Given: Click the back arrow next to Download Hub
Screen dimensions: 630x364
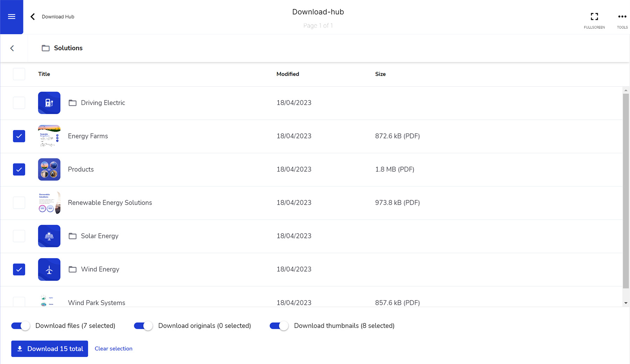Looking at the screenshot, I should [32, 16].
